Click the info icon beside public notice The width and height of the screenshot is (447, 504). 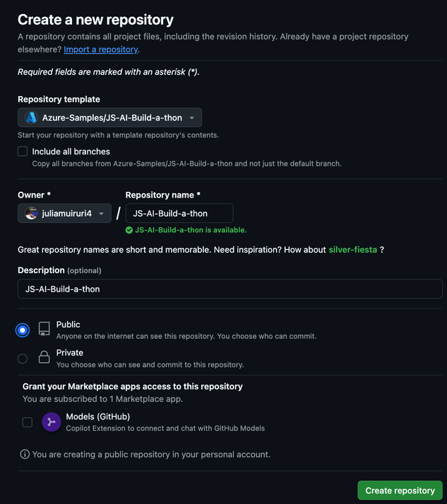[25, 455]
